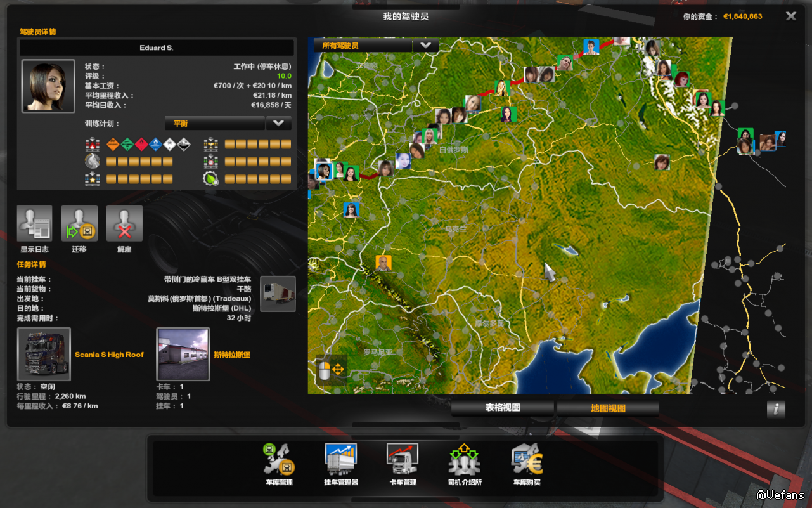Click the info "i" button below the map
Viewport: 812px width, 508px height.
pyautogui.click(x=776, y=409)
